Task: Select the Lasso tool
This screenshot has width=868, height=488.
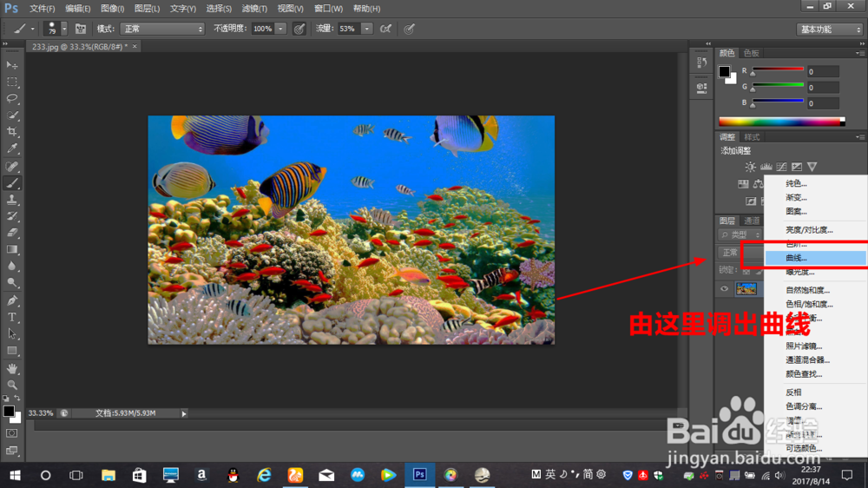Action: pyautogui.click(x=11, y=99)
